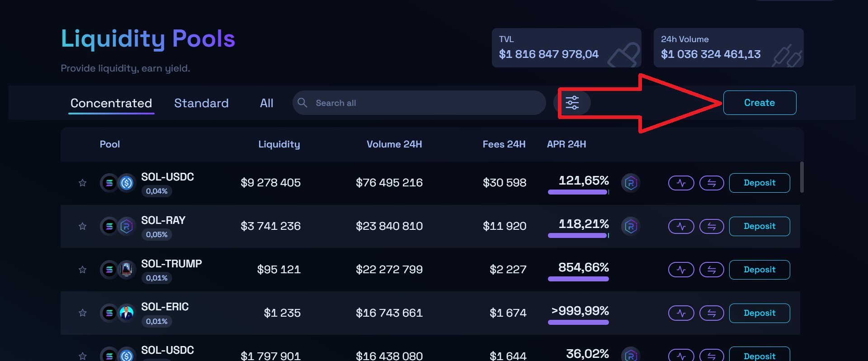The width and height of the screenshot is (868, 361).
Task: Switch to the All pools tab
Action: (x=267, y=103)
